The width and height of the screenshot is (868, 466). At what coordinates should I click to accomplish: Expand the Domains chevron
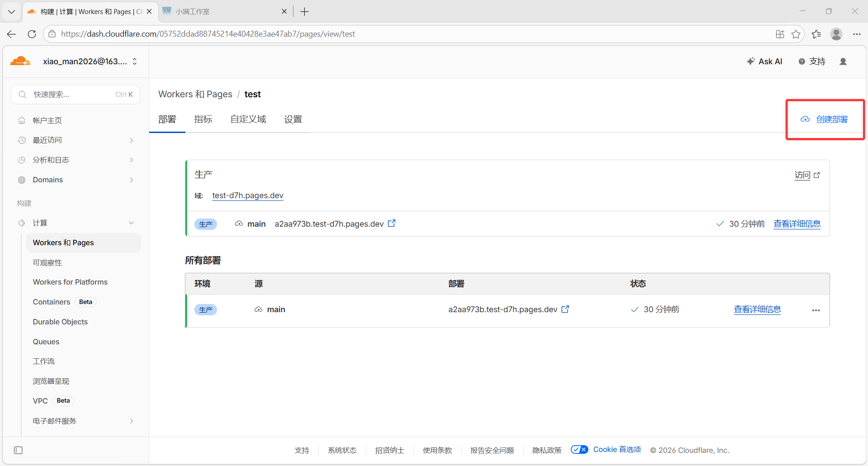point(132,180)
